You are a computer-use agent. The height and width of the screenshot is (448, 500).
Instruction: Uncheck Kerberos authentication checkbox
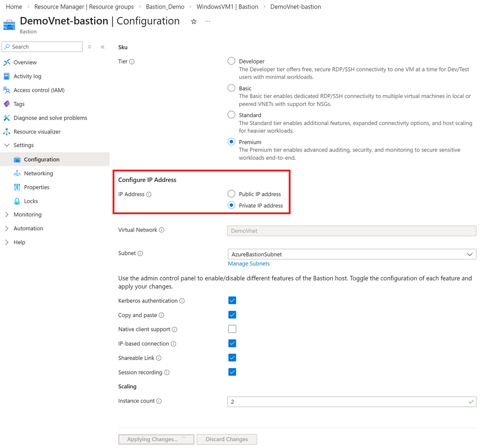pyautogui.click(x=232, y=300)
